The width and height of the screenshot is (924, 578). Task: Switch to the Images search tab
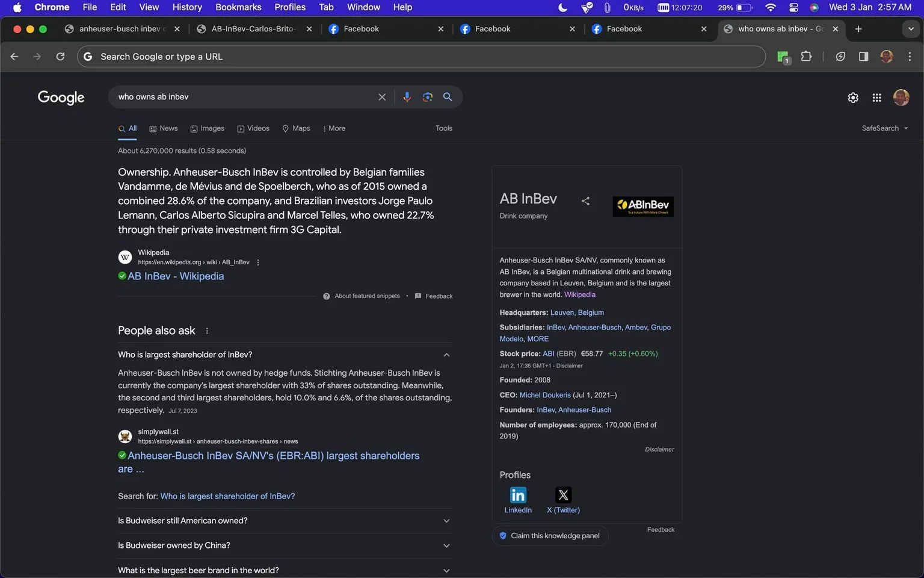click(208, 128)
